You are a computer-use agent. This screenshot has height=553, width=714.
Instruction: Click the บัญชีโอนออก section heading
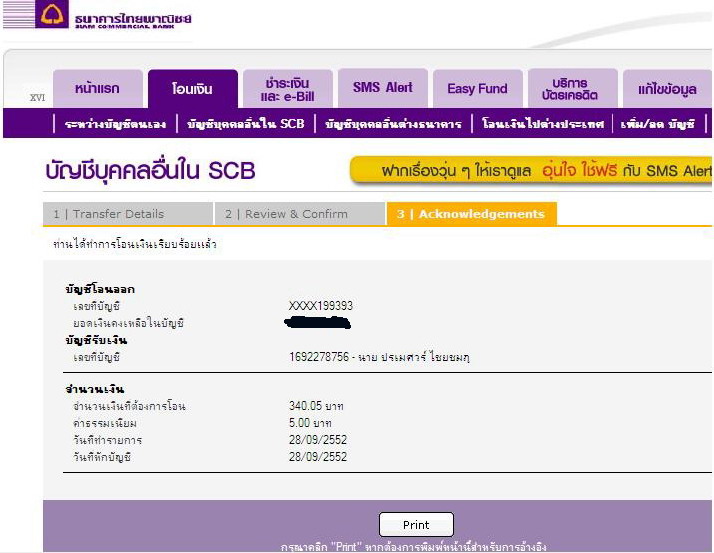pyautogui.click(x=100, y=289)
